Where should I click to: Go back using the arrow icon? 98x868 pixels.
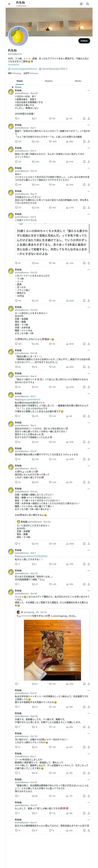(9, 4)
